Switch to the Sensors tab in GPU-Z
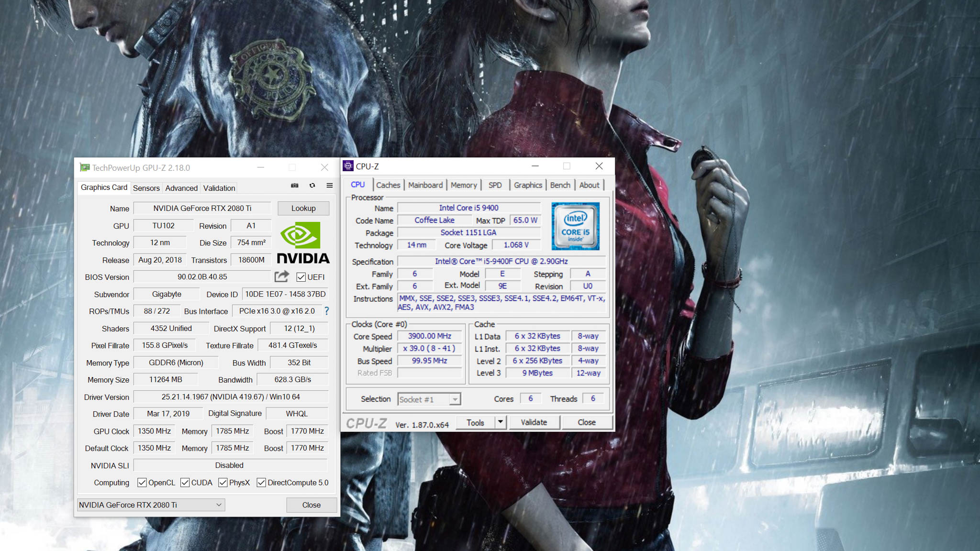This screenshot has height=551, width=980. (146, 188)
